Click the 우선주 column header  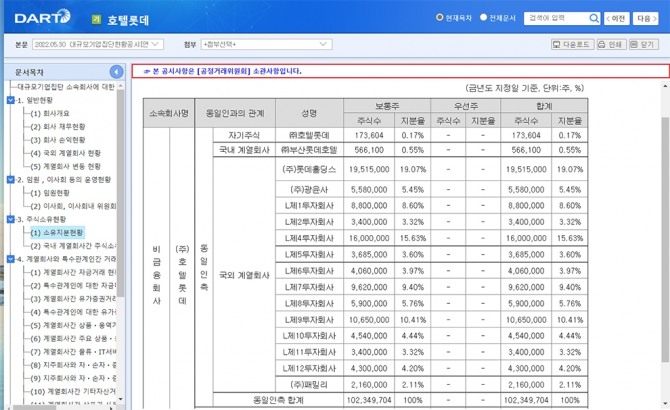(465, 106)
